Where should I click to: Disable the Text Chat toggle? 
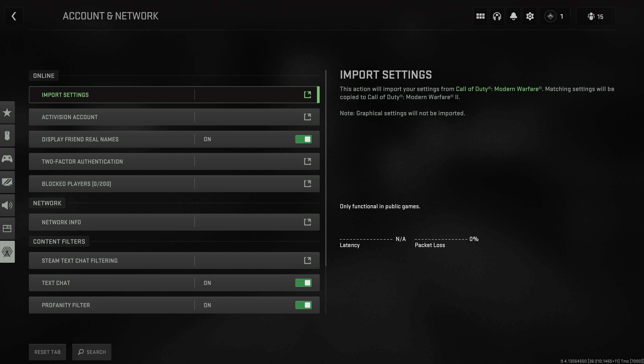304,282
